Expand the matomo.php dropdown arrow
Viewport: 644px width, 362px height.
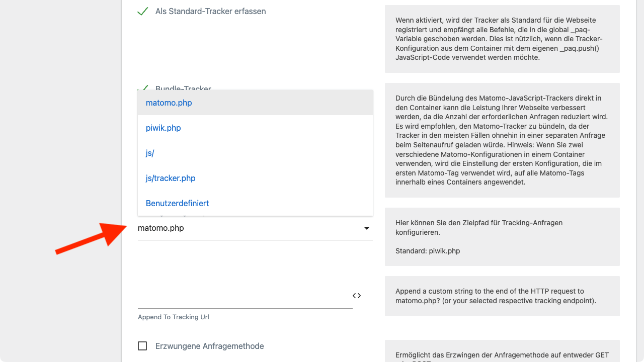point(367,228)
